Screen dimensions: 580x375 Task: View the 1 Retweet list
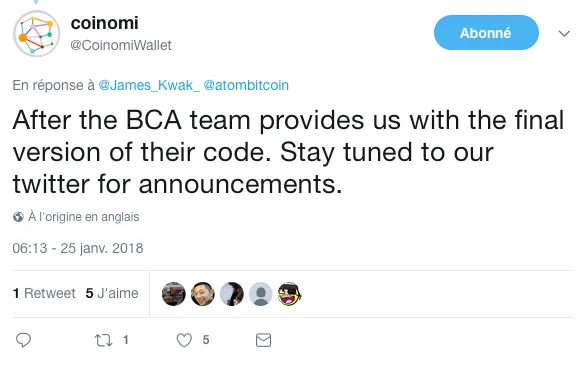pyautogui.click(x=44, y=293)
